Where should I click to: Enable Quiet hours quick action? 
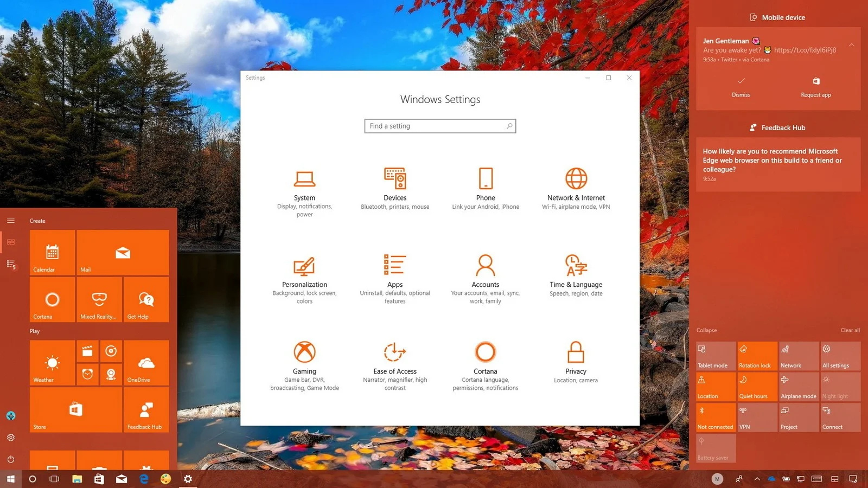(x=757, y=386)
